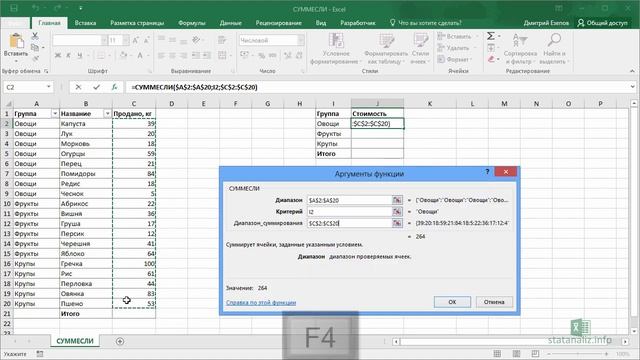640x360 pixels.
Task: Click the Диапазон_суммирования input field
Action: 349,223
